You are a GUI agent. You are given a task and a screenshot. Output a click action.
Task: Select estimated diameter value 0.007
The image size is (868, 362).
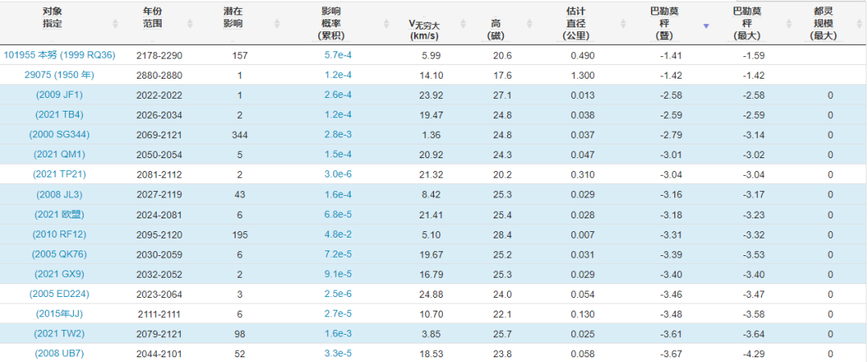coord(583,234)
